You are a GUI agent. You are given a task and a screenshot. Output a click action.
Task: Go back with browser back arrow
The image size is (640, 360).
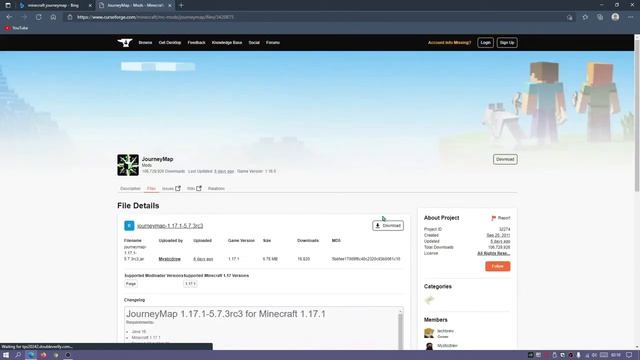[9, 17]
